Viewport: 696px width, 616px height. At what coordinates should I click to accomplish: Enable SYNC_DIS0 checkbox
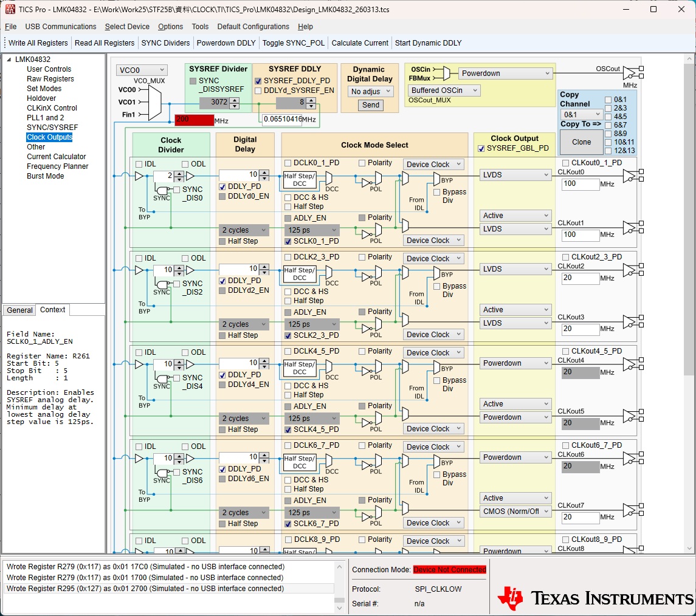(x=176, y=190)
